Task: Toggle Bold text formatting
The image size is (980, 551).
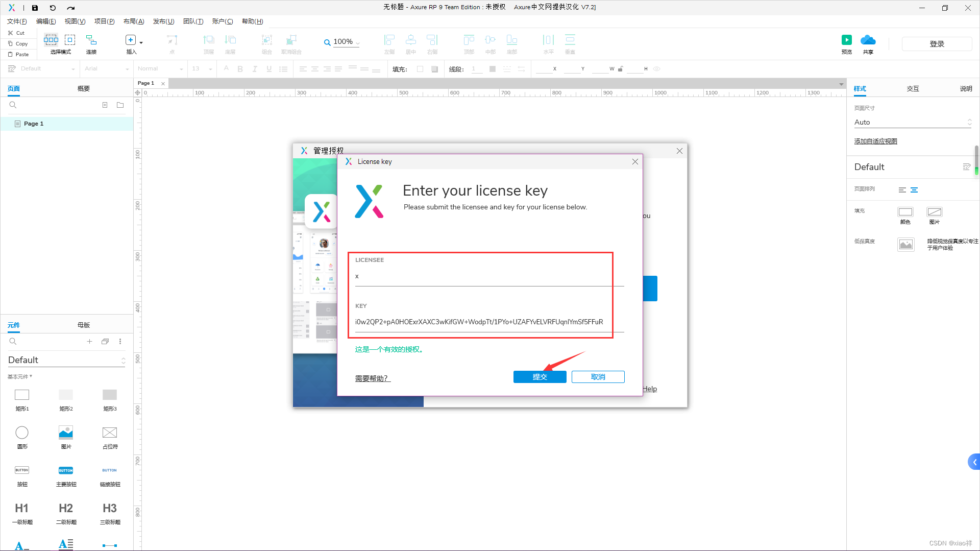Action: point(240,69)
